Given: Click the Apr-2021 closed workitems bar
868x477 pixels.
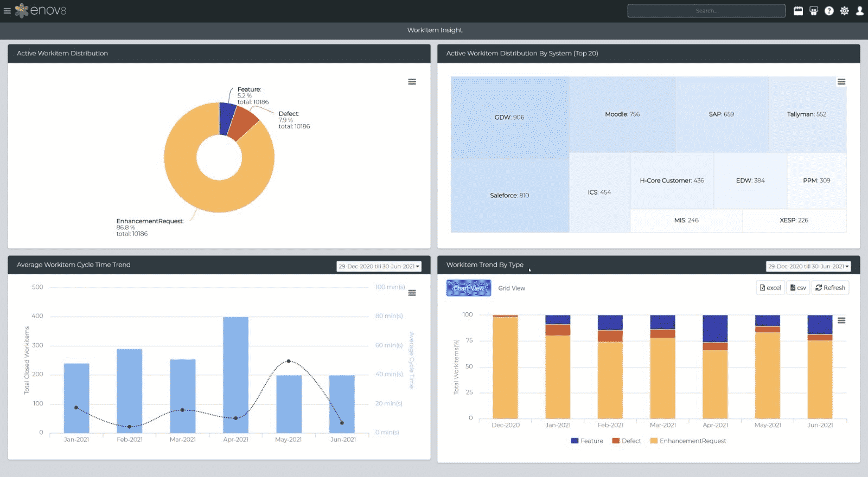Looking at the screenshot, I should [235, 375].
